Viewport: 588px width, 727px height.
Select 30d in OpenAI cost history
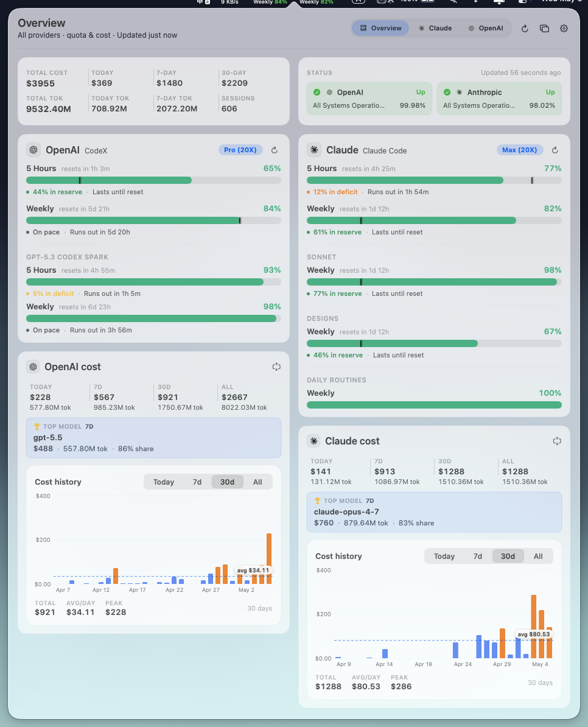[227, 482]
